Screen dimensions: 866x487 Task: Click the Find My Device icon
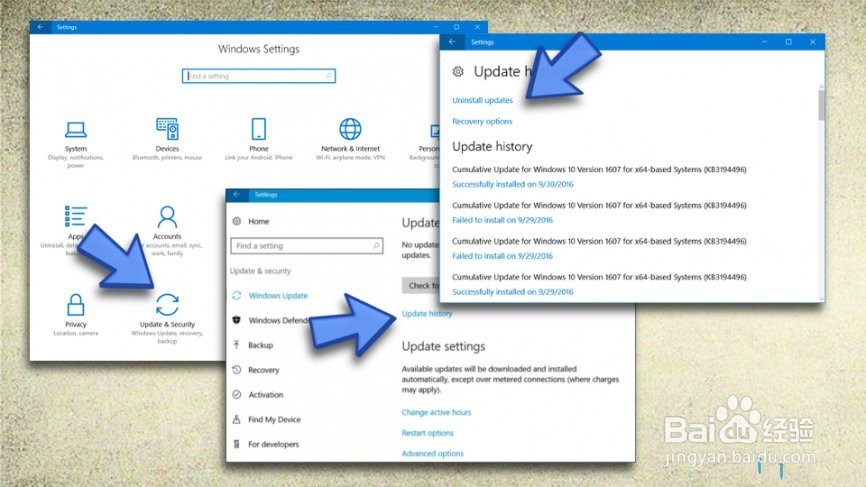(x=237, y=419)
